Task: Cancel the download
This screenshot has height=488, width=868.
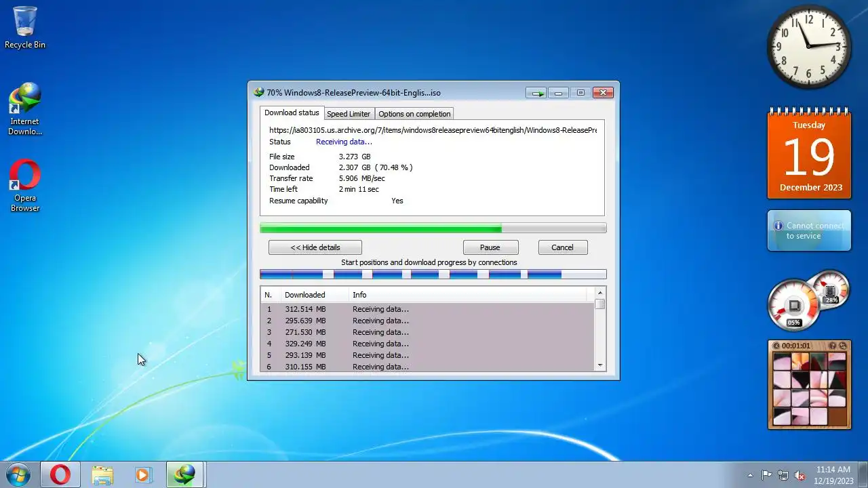Action: tap(562, 247)
